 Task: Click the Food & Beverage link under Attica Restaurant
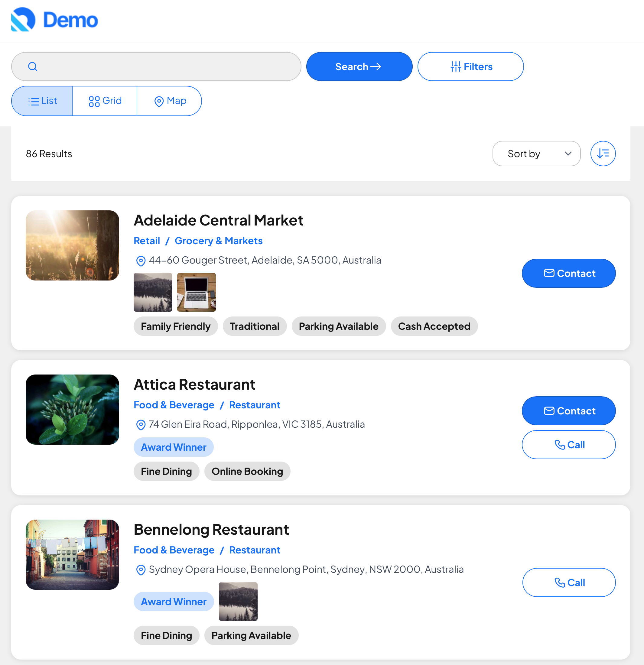tap(174, 404)
